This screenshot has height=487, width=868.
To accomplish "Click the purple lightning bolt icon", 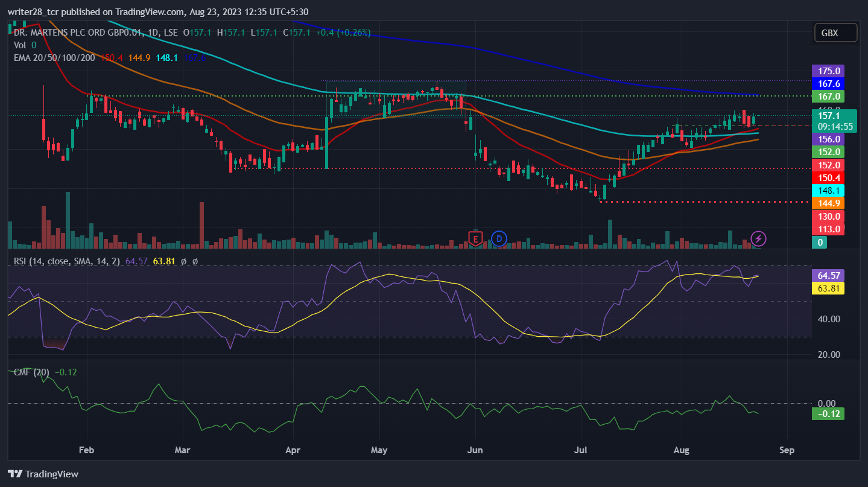I will click(x=759, y=238).
